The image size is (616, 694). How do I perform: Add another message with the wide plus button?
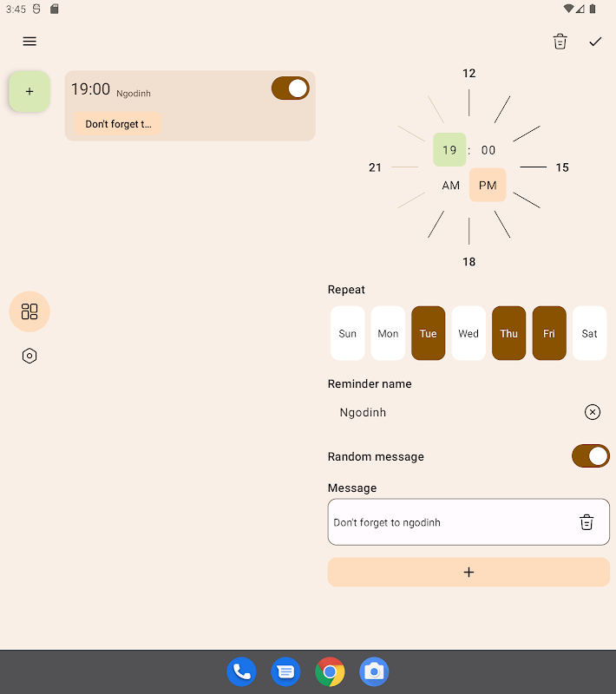pos(469,573)
